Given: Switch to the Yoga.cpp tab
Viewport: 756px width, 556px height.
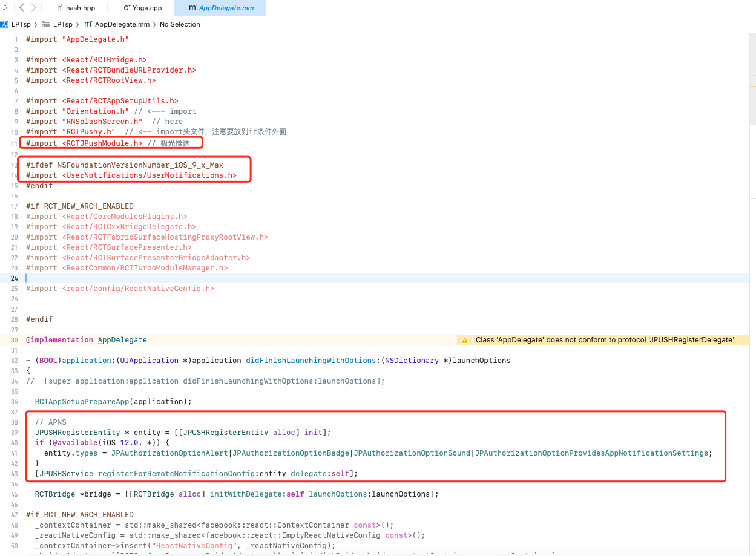Looking at the screenshot, I should 147,8.
